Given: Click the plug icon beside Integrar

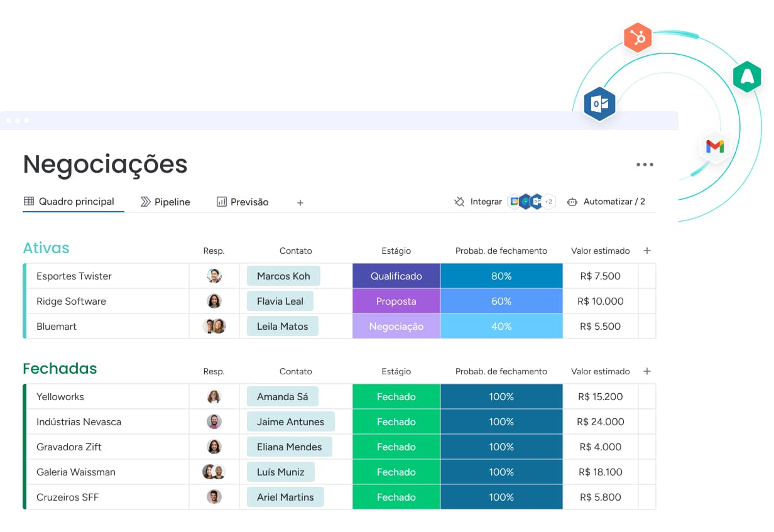Looking at the screenshot, I should pyautogui.click(x=459, y=202).
